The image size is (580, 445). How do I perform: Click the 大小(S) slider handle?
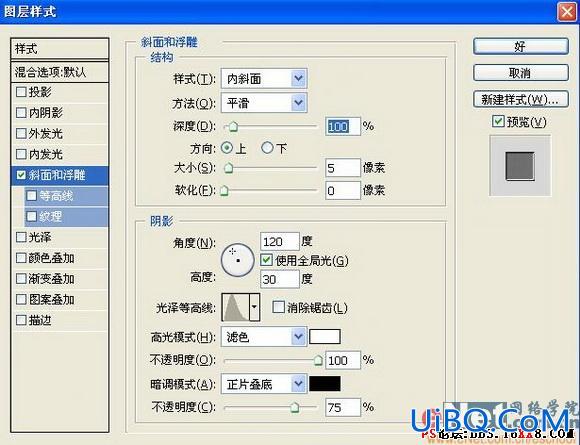point(229,168)
